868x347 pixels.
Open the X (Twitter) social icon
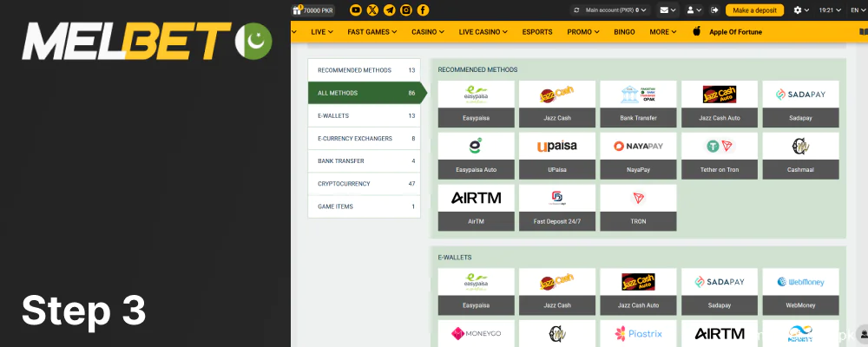click(x=372, y=10)
